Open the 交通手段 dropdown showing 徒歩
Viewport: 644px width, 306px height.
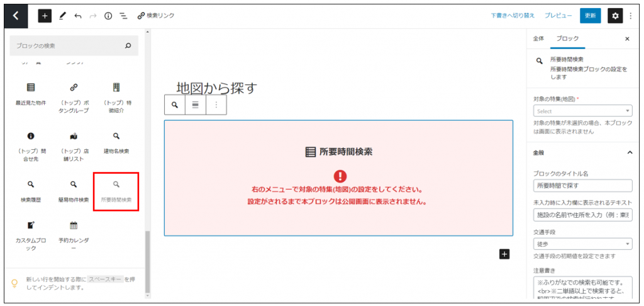(582, 244)
